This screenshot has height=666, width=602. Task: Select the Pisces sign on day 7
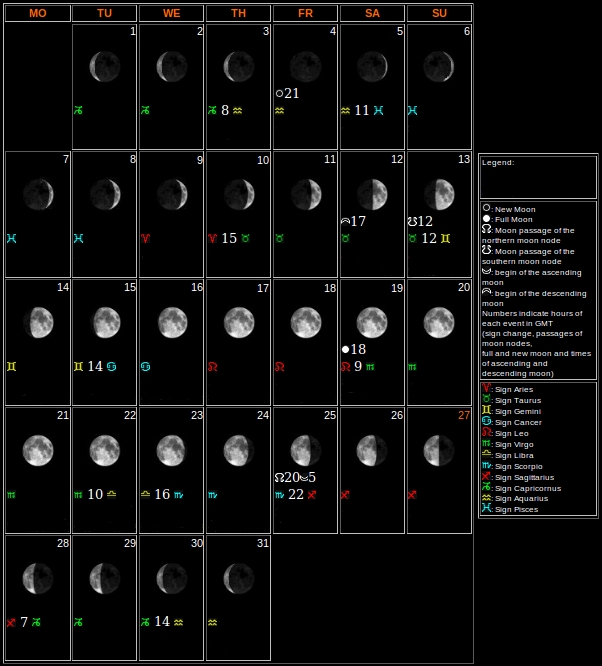11,239
